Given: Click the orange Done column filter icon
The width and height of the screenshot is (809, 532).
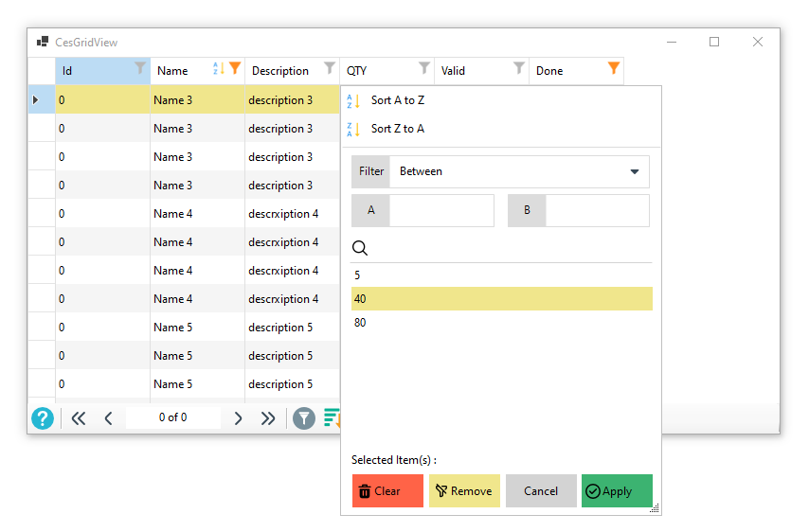Looking at the screenshot, I should click(x=614, y=68).
